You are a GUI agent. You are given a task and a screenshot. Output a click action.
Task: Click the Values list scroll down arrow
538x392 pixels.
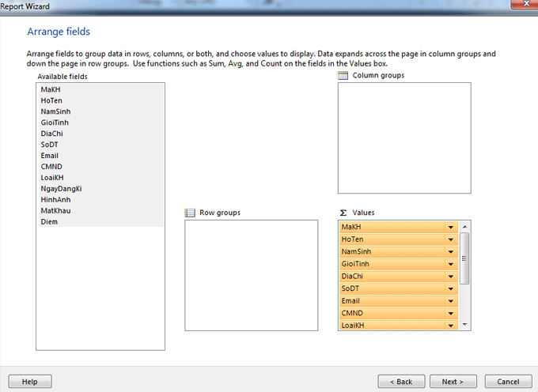(x=465, y=324)
